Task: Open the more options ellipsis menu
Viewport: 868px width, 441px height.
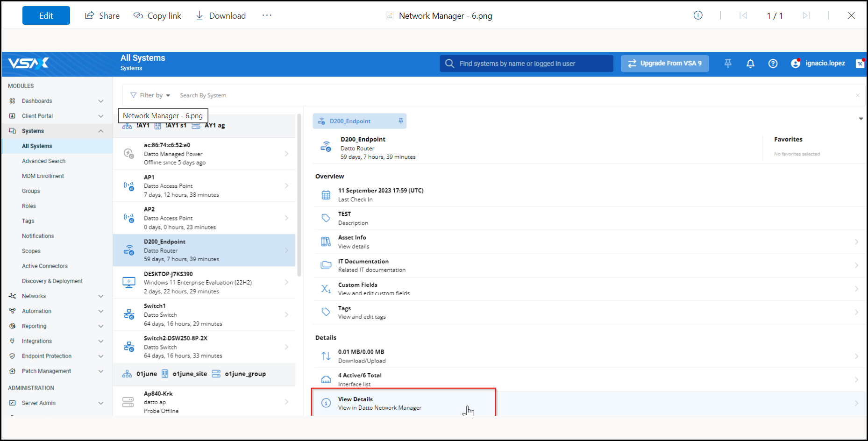Action: point(267,15)
